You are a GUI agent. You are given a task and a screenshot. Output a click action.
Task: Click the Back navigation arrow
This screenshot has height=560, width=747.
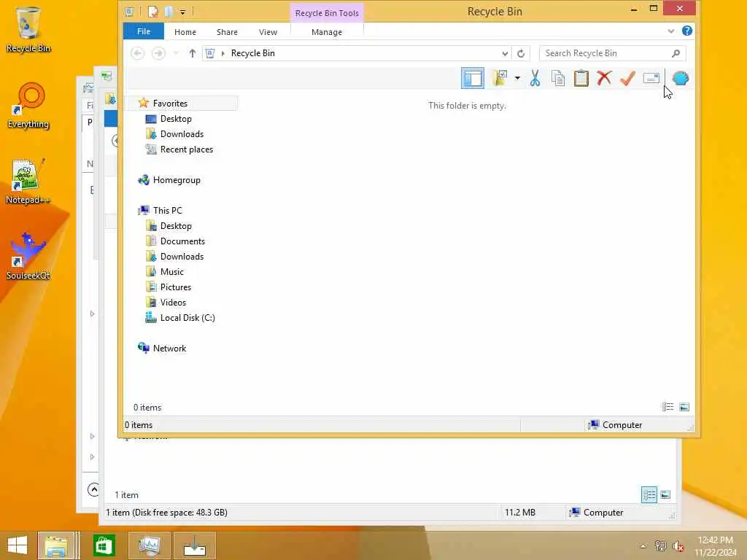(x=138, y=53)
